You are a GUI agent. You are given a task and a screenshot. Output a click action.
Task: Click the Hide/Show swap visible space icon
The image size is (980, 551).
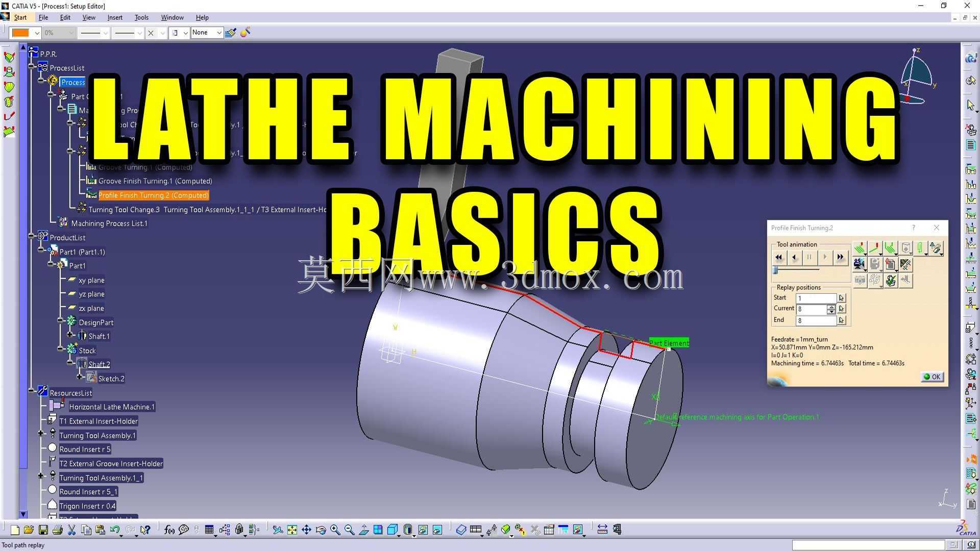[437, 530]
